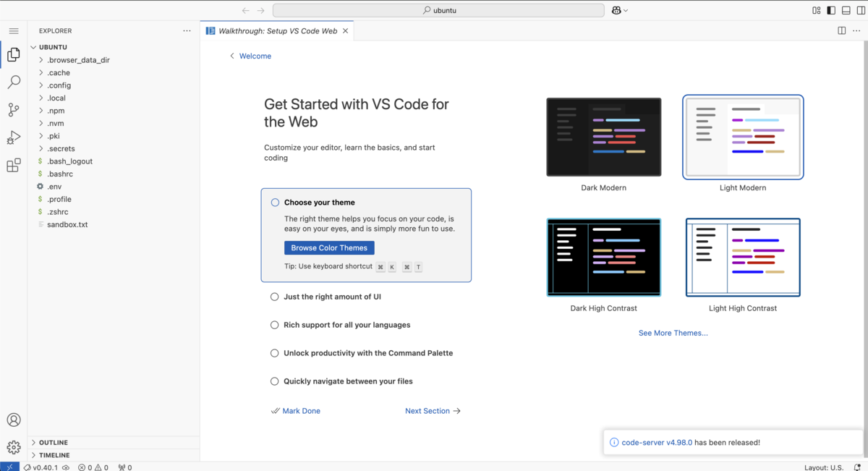Open Customize Layout icon
Image resolution: width=868 pixels, height=471 pixels.
pos(817,11)
